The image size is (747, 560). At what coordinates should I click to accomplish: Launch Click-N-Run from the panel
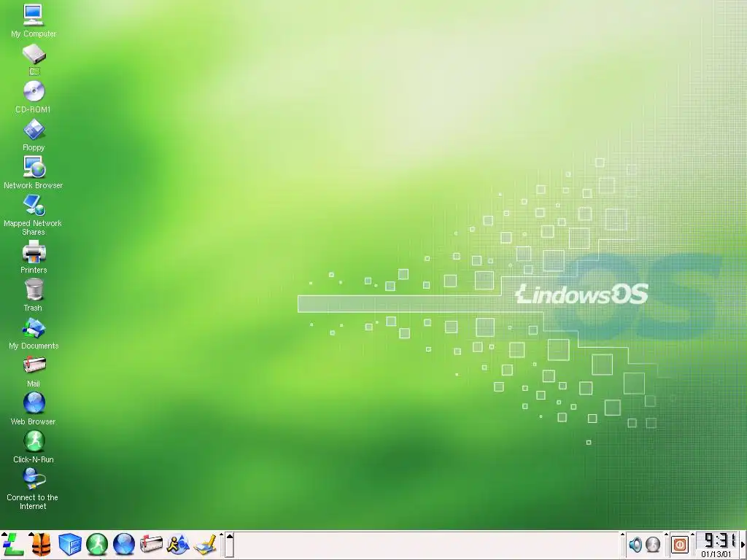click(x=97, y=544)
